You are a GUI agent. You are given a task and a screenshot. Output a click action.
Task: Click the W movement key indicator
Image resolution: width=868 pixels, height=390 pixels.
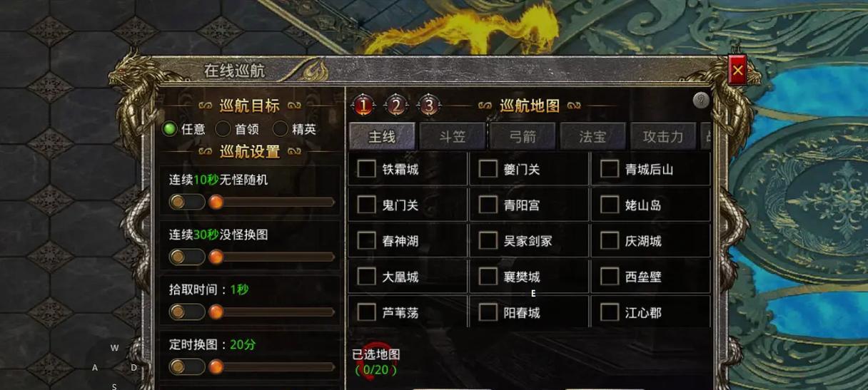point(114,348)
